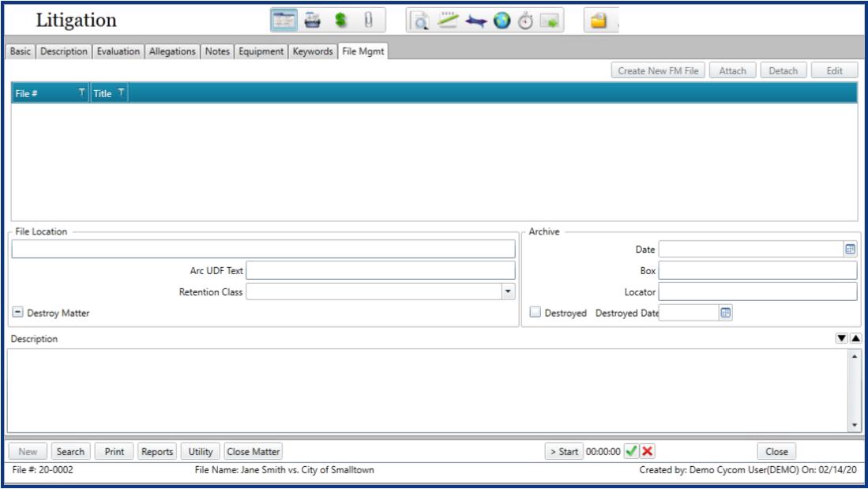Click inside the Description text area
The image size is (868, 489).
[x=428, y=390]
